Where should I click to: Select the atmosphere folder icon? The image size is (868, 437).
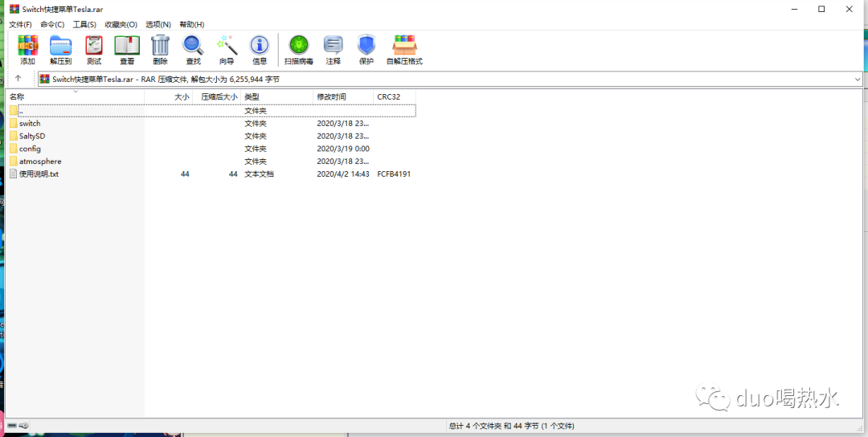tap(14, 161)
